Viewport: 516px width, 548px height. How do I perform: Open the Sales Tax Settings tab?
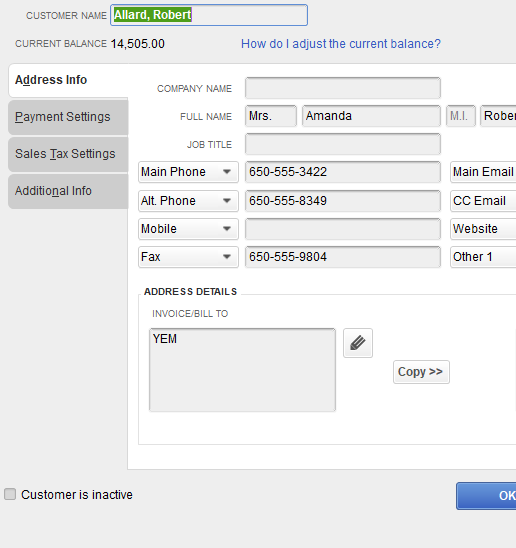pos(68,154)
